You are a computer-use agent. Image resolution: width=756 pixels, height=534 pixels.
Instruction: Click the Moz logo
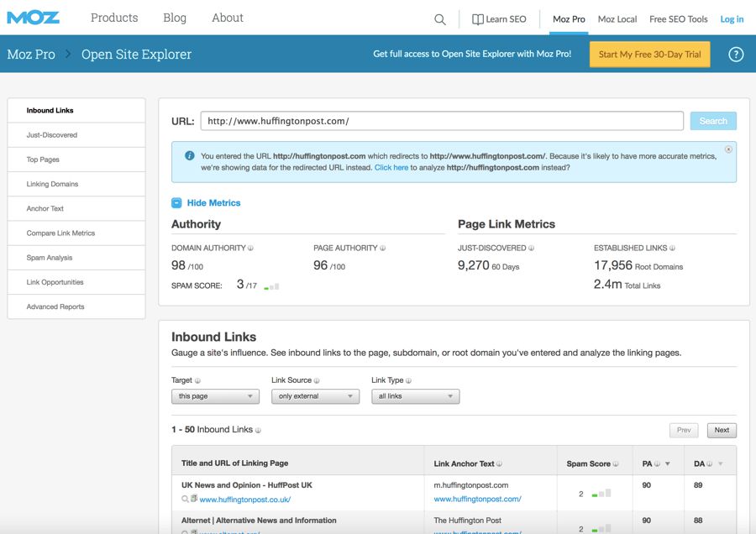click(33, 18)
